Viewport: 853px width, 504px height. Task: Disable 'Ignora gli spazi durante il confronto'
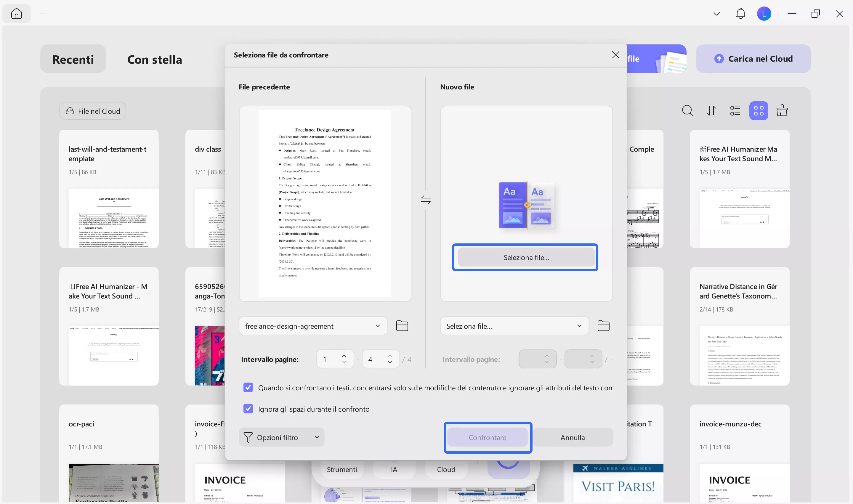point(248,409)
